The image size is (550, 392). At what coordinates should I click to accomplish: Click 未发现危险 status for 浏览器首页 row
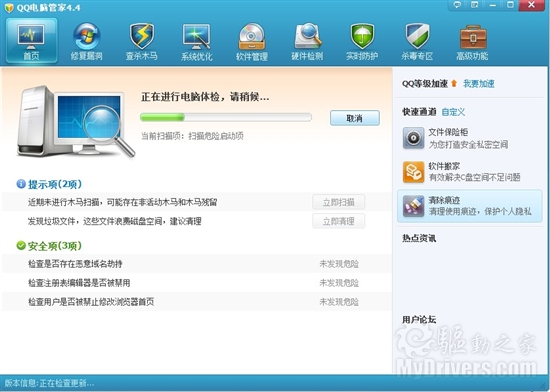pos(339,302)
